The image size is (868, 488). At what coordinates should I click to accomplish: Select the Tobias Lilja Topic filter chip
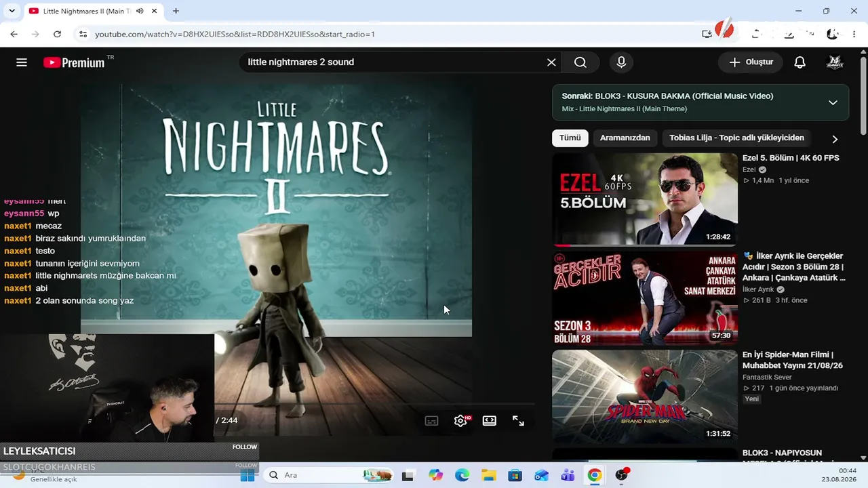click(x=736, y=138)
